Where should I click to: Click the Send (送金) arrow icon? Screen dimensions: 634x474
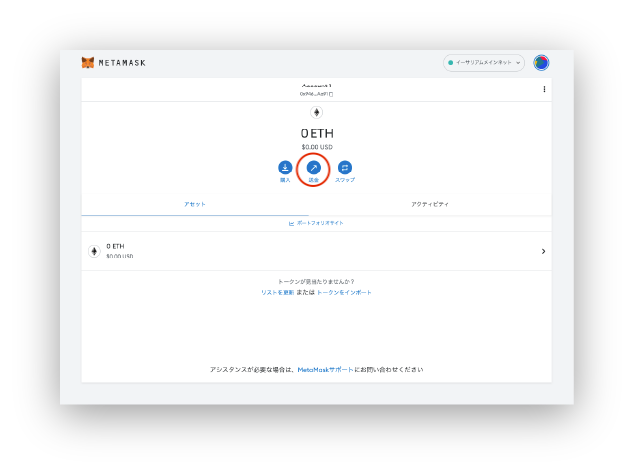tap(313, 167)
